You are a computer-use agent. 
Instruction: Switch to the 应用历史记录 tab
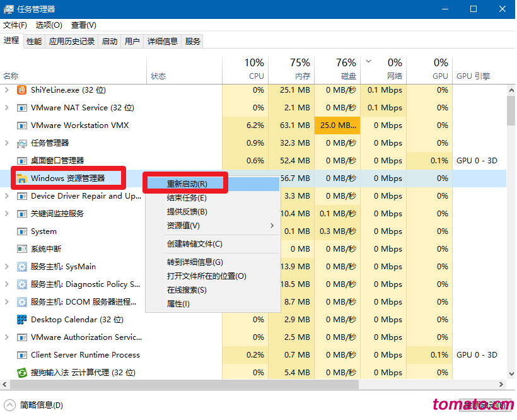[71, 42]
